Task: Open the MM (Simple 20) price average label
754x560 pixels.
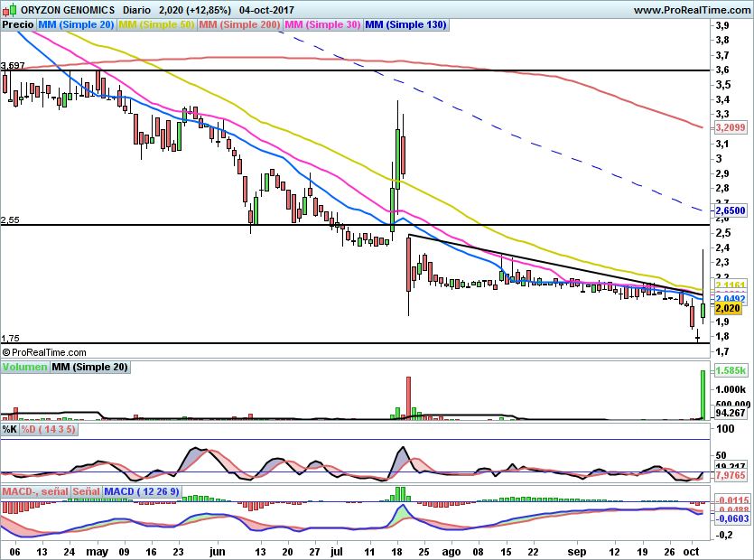Action: click(x=76, y=24)
